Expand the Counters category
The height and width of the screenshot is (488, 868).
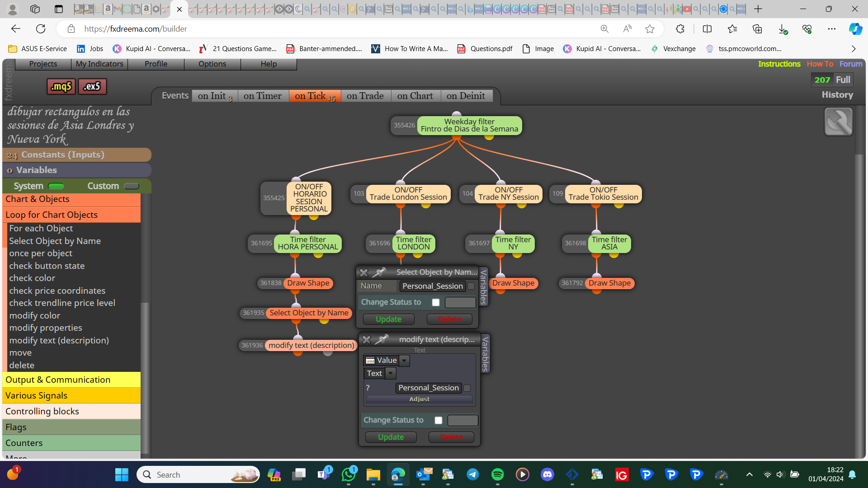(x=71, y=443)
